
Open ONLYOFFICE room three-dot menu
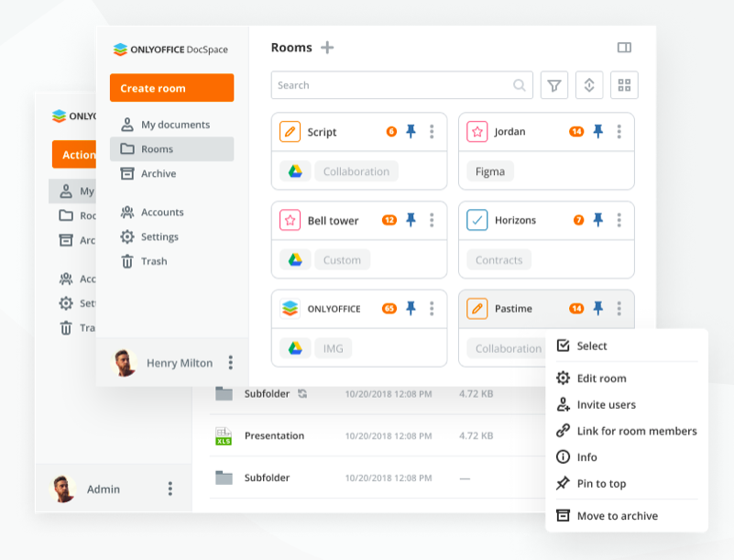[x=432, y=309]
